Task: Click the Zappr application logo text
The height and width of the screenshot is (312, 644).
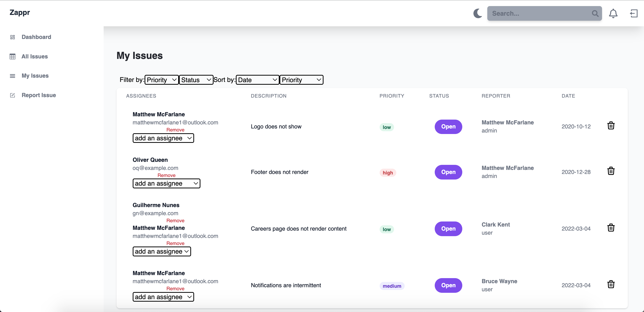Action: click(x=20, y=12)
